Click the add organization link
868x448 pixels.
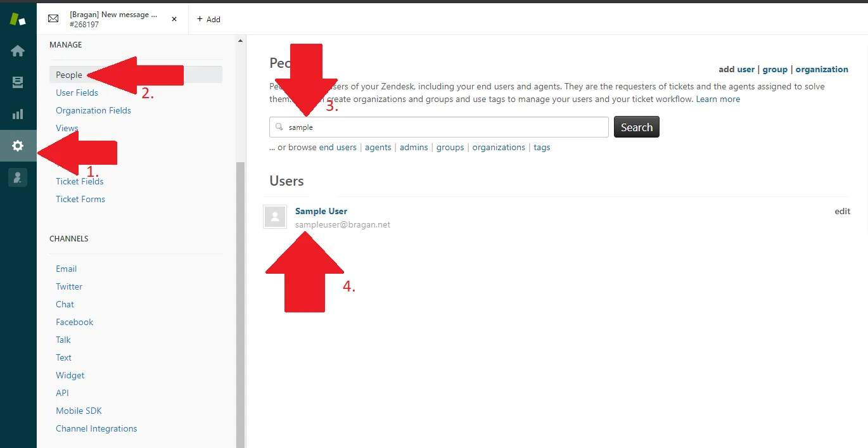(822, 70)
